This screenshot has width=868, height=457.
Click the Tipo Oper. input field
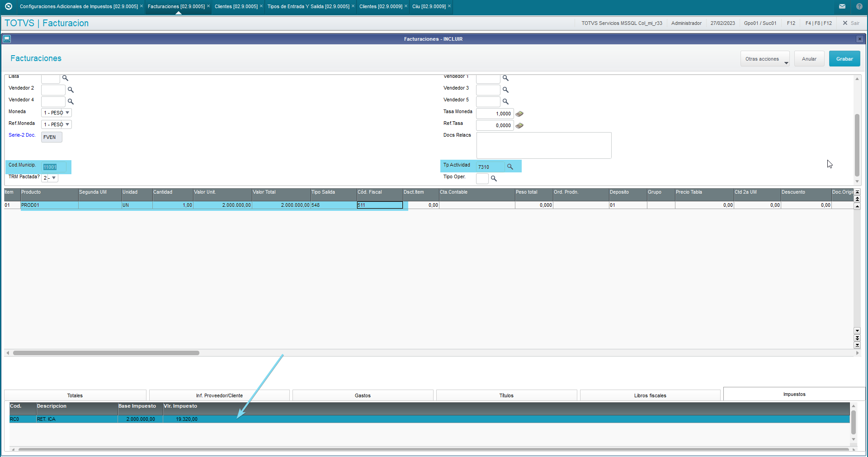(x=482, y=178)
